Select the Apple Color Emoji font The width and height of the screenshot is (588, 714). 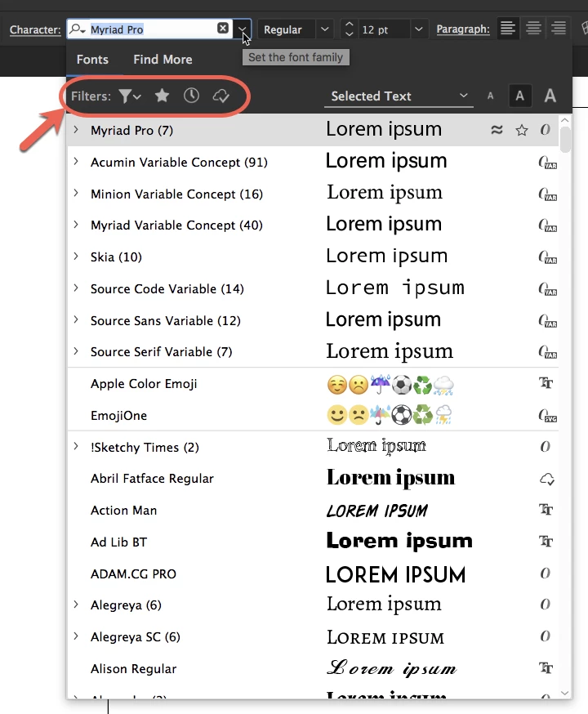tap(313, 384)
